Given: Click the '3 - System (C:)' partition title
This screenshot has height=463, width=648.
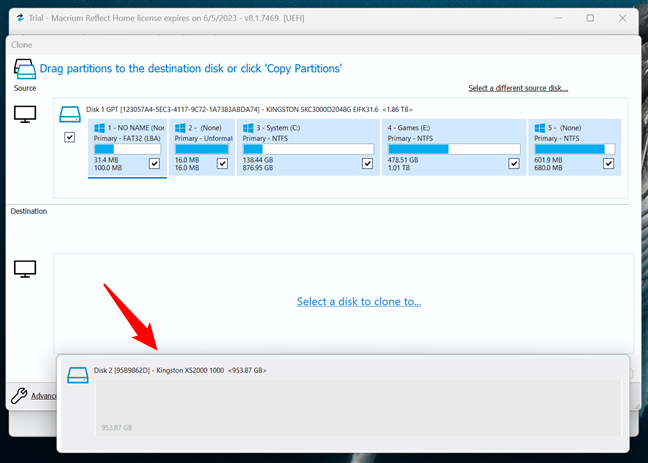Looking at the screenshot, I should point(278,128).
